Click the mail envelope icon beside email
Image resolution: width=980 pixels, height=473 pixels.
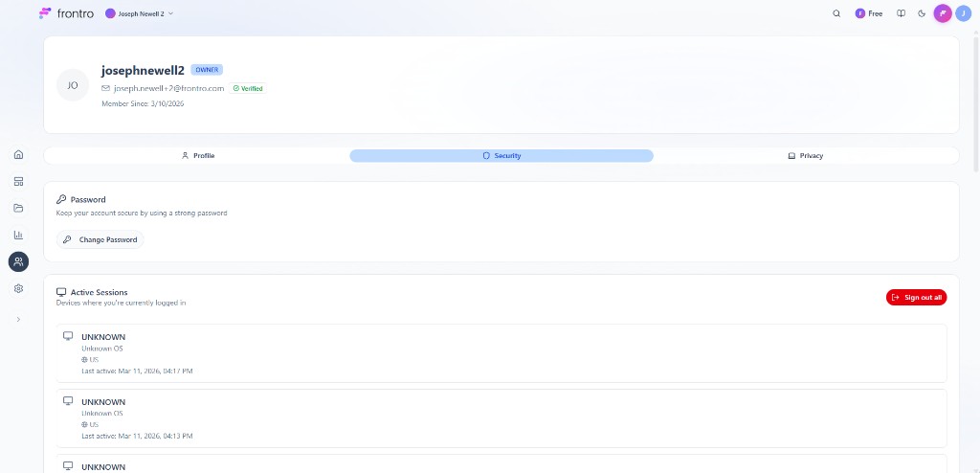tap(105, 88)
